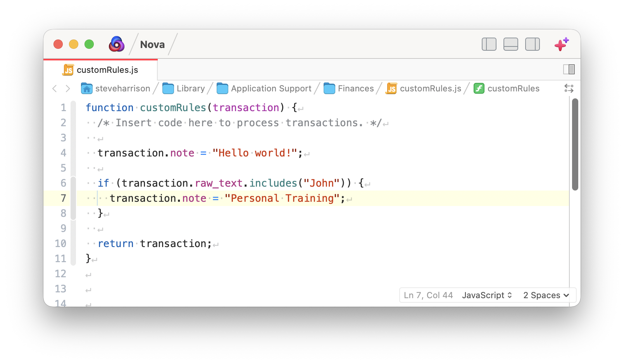The width and height of the screenshot is (624, 364).
Task: Go forward with the right chevron
Action: 68,89
